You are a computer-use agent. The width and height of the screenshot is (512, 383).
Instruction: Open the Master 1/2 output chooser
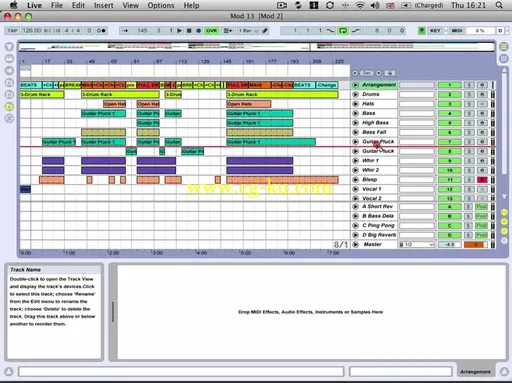pos(417,245)
